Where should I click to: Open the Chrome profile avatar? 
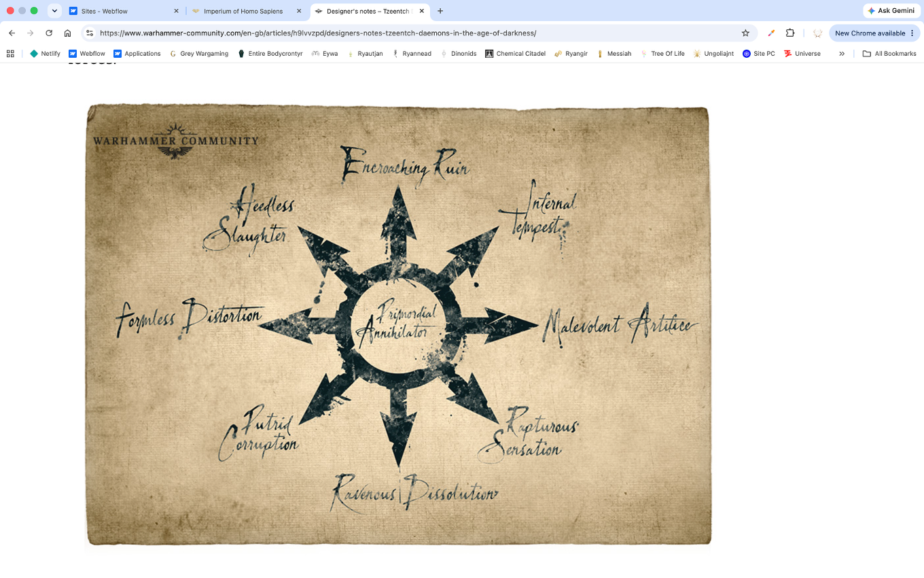pos(818,33)
